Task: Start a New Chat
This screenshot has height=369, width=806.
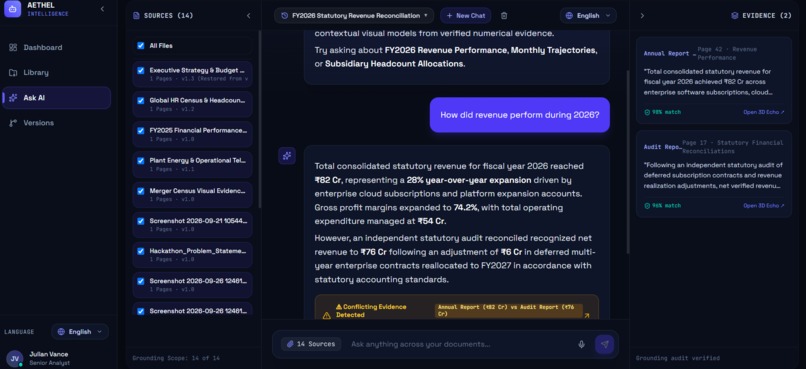Action: coord(466,15)
